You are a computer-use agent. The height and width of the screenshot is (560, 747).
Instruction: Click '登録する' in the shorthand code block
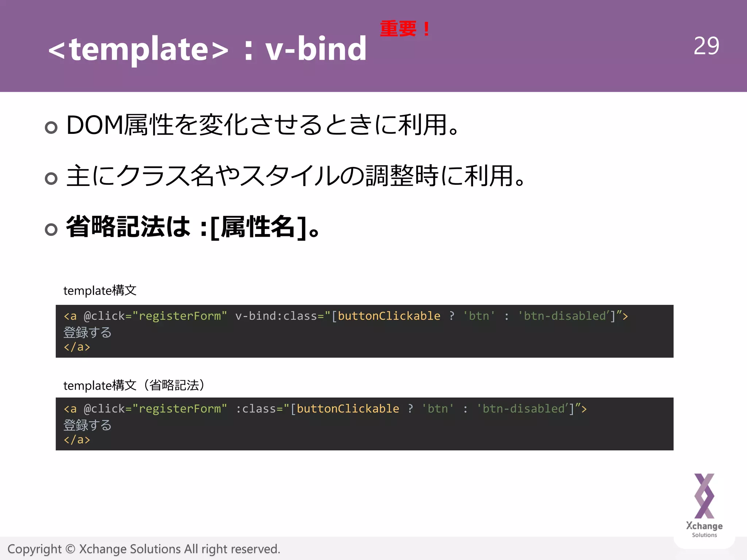coord(87,425)
